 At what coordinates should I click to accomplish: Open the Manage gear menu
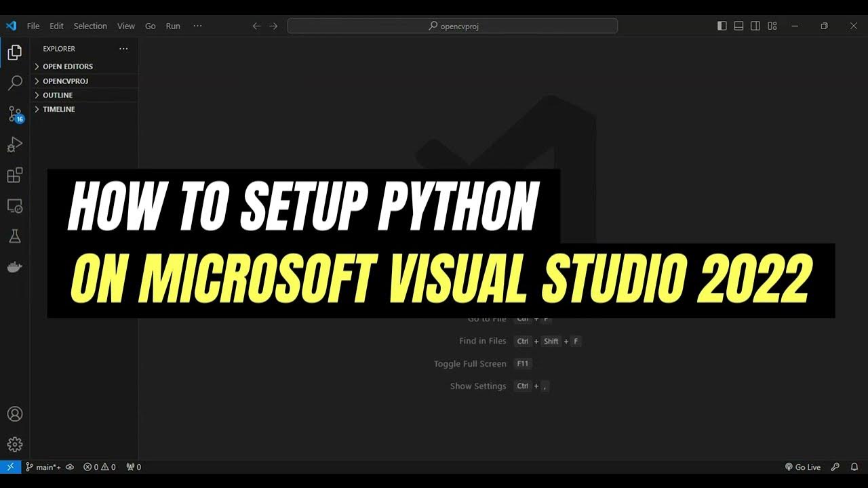(14, 445)
